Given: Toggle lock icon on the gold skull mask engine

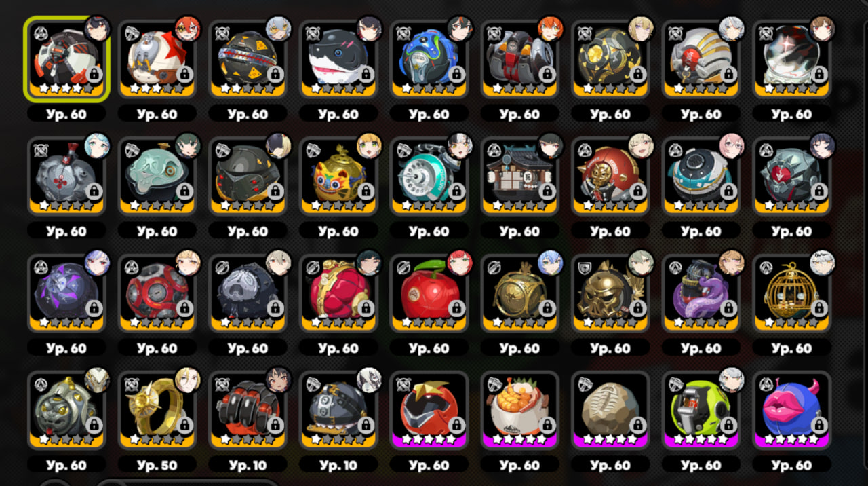Looking at the screenshot, I should [x=638, y=308].
